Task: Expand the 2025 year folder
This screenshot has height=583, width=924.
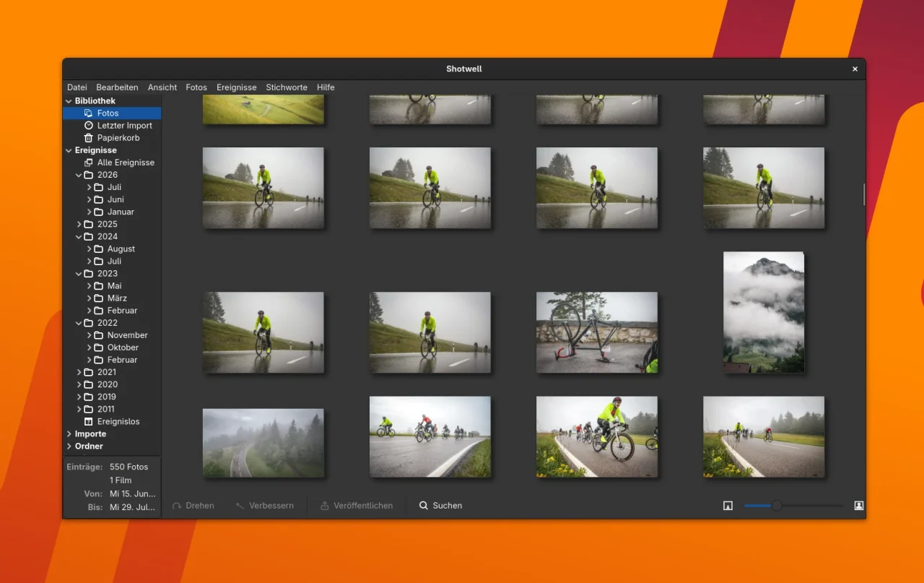Action: point(79,224)
